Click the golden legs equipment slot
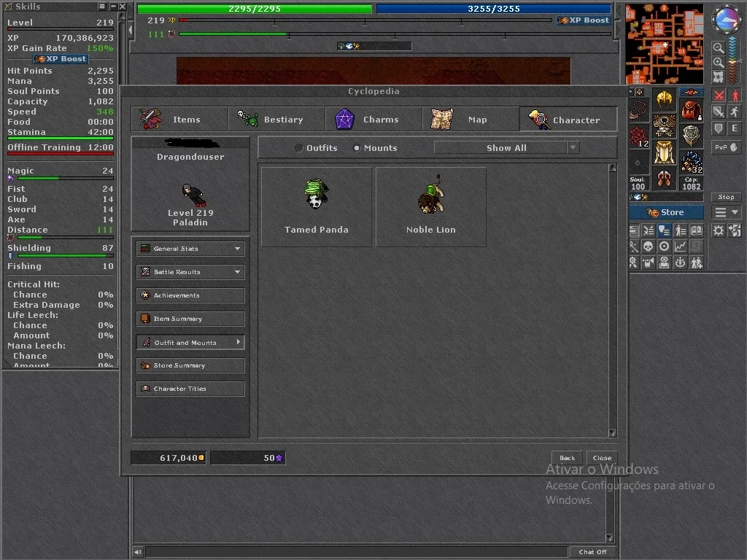 click(665, 153)
